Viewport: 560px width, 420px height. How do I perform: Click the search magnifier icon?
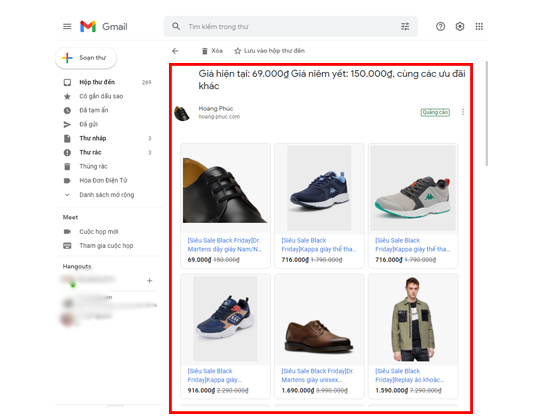pyautogui.click(x=176, y=26)
